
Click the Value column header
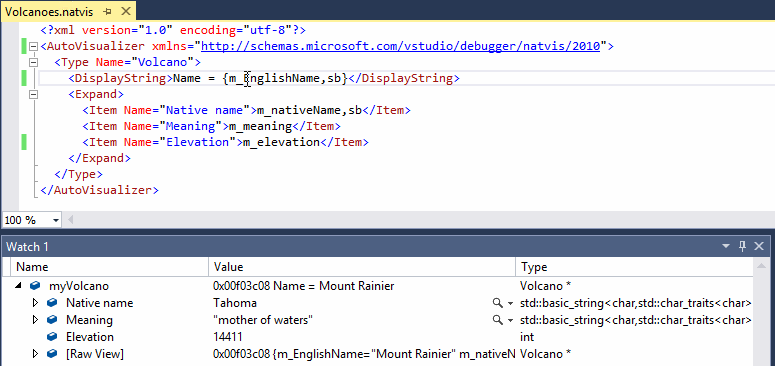[362, 267]
